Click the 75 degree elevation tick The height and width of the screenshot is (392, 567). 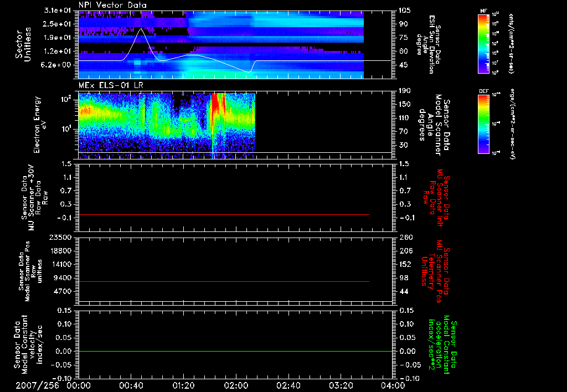point(404,38)
